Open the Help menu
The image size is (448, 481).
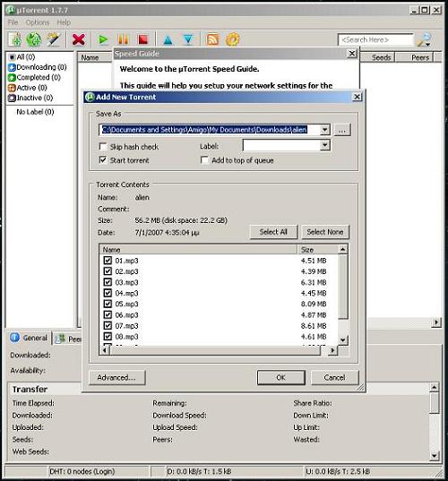coord(64,22)
